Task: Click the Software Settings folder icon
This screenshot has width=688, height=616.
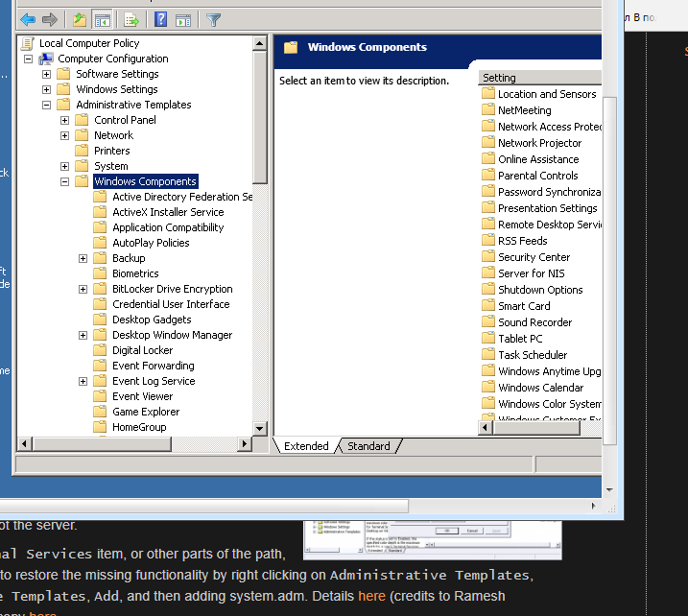Action: pyautogui.click(x=63, y=74)
